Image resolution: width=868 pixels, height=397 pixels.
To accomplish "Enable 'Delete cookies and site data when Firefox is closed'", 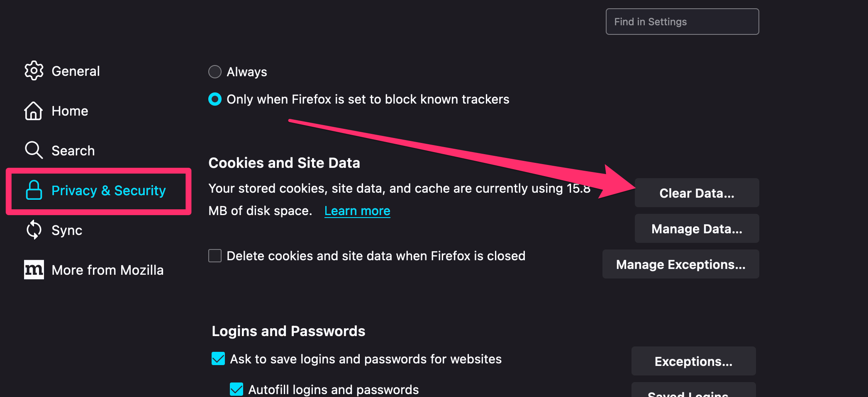I will (x=215, y=256).
